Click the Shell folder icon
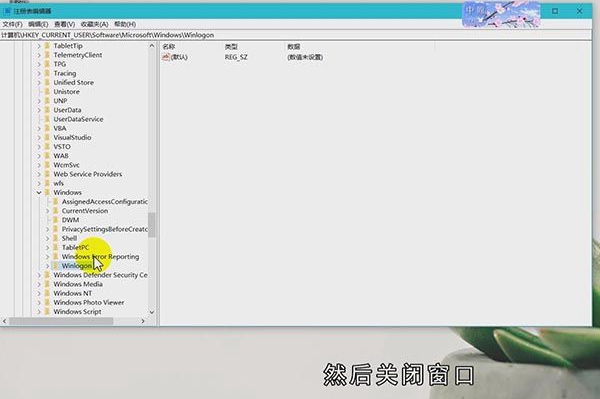Image resolution: width=600 pixels, height=399 pixels. (x=56, y=238)
